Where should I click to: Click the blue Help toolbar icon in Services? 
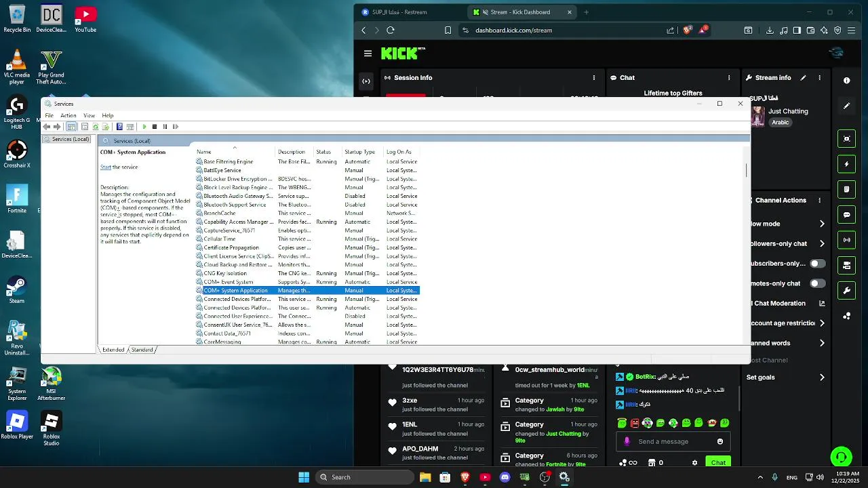pos(119,127)
